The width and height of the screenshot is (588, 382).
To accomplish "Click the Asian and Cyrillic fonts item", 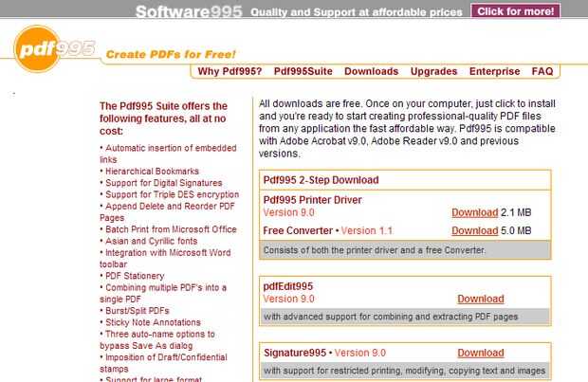I will coord(149,241).
